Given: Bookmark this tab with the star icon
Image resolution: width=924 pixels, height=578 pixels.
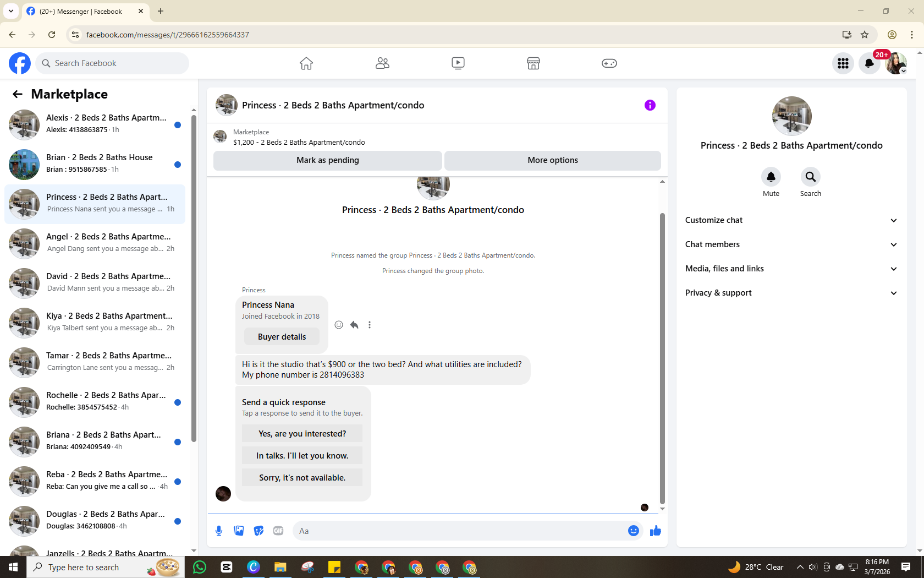Looking at the screenshot, I should pos(865,35).
